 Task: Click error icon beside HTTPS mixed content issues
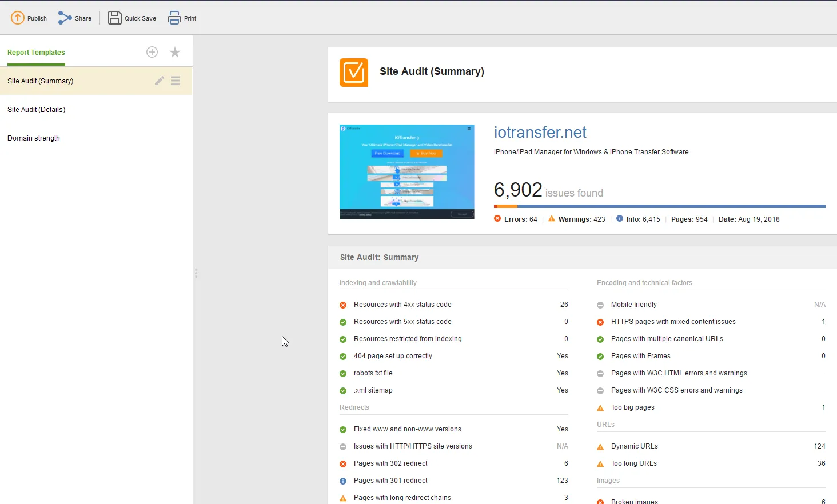coord(600,322)
